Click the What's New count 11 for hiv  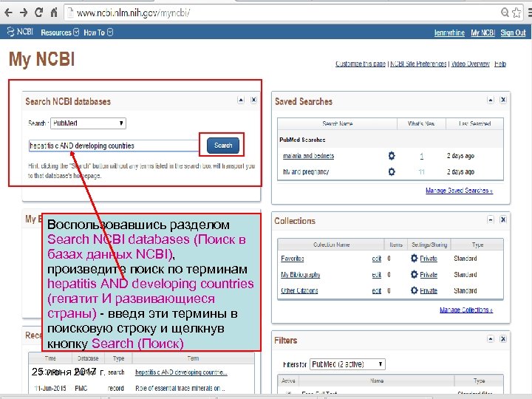click(x=421, y=171)
